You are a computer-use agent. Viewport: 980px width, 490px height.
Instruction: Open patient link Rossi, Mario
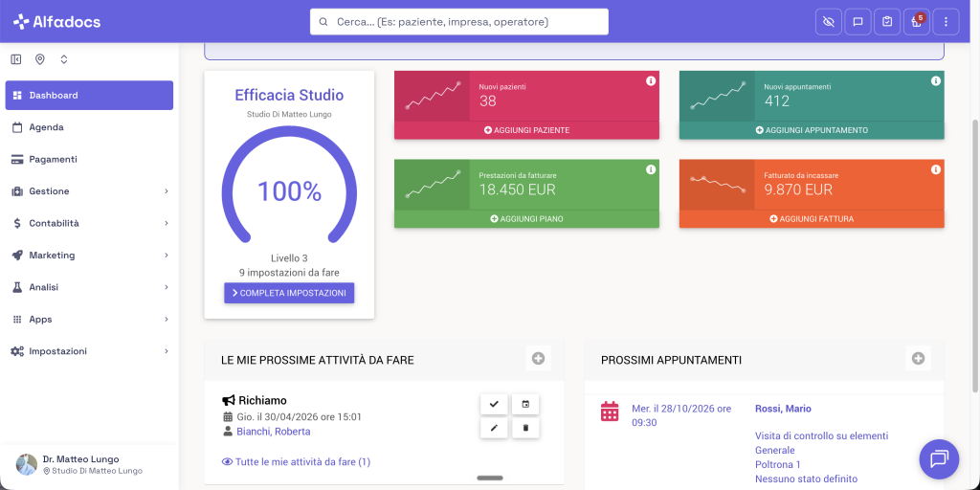783,409
